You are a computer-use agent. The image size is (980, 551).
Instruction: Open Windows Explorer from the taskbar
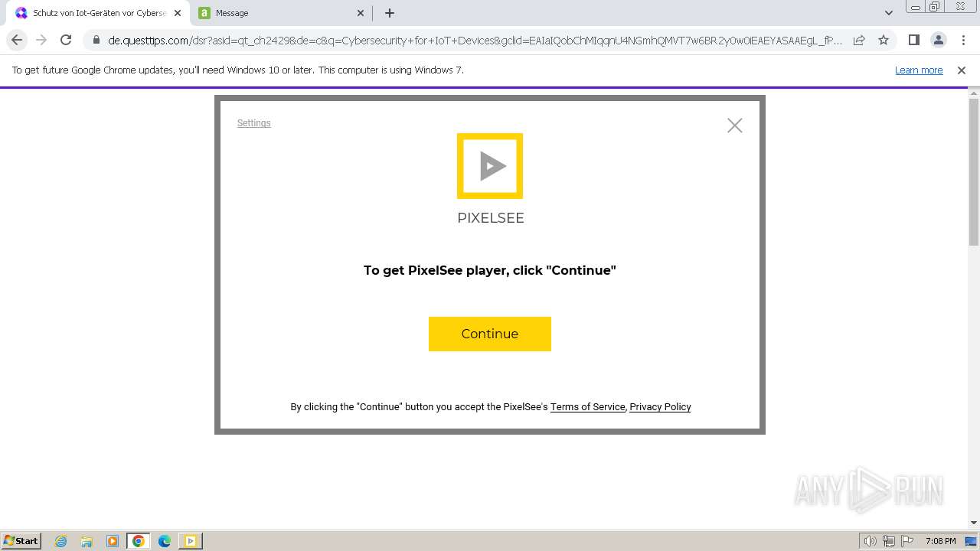(87, 541)
